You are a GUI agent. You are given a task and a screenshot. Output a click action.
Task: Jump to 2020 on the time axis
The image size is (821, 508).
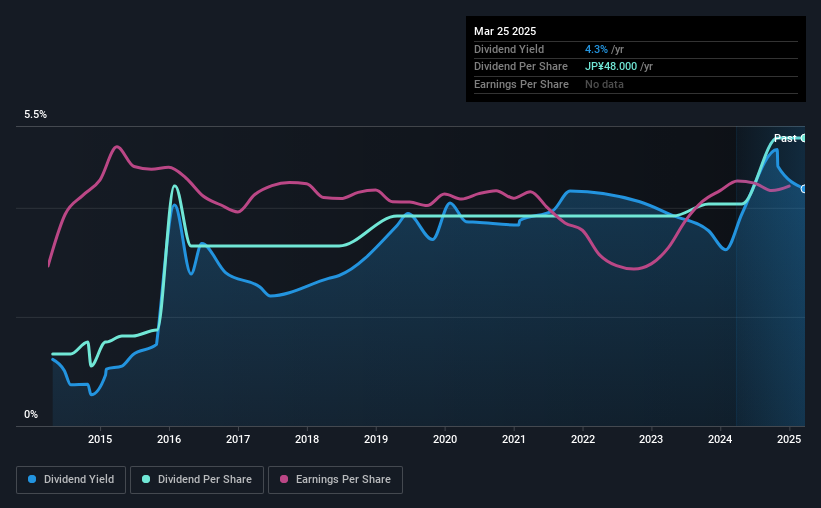coord(445,439)
